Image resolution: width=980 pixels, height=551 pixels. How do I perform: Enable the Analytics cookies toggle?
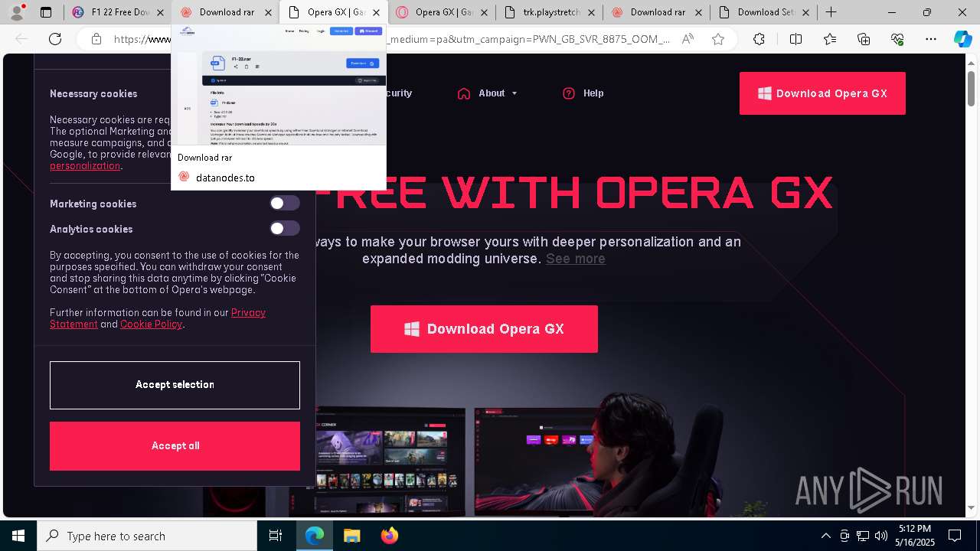pos(284,228)
